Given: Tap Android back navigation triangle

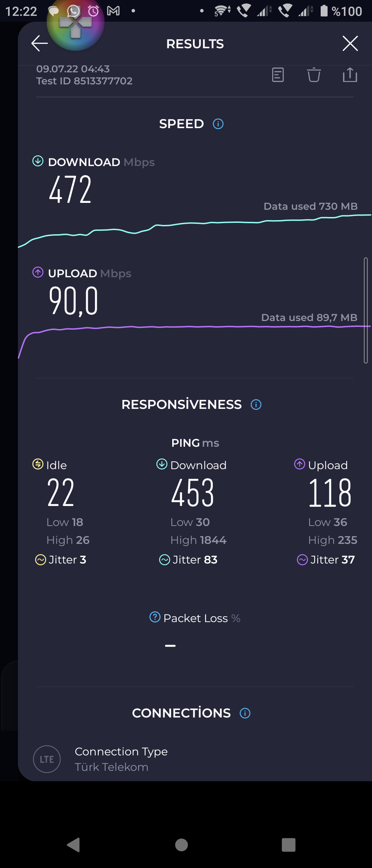Looking at the screenshot, I should (73, 845).
